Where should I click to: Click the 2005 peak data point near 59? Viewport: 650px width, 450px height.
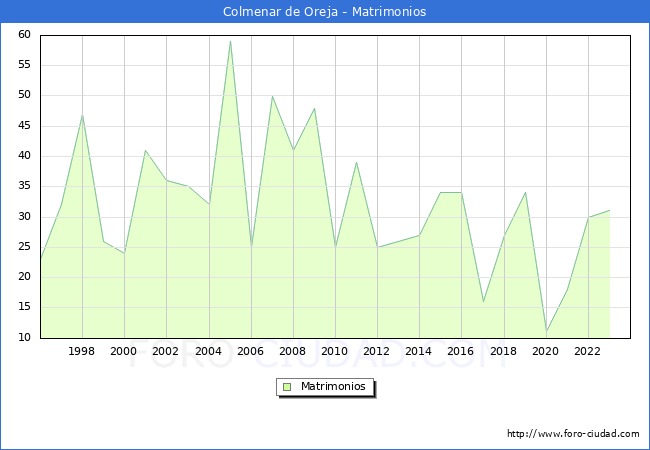pyautogui.click(x=230, y=41)
